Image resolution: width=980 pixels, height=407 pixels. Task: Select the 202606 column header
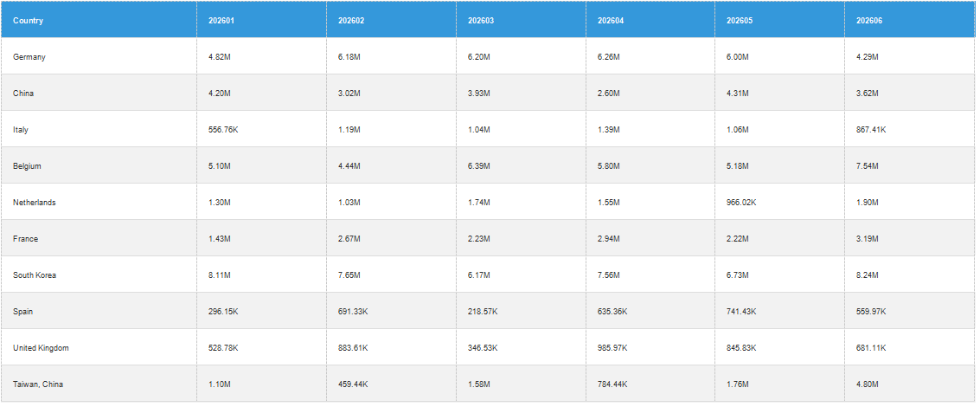tap(869, 21)
